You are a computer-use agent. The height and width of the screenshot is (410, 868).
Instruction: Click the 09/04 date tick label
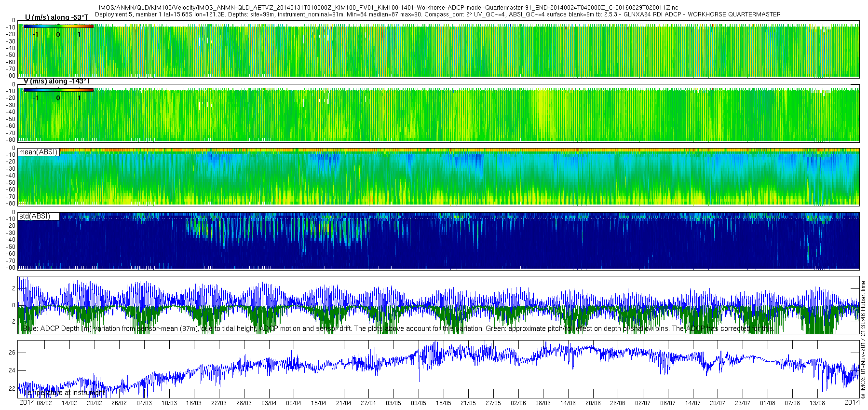[293, 403]
